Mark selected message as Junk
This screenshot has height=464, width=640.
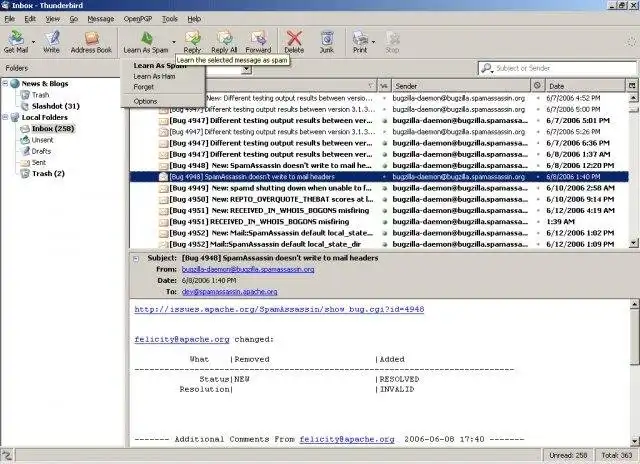click(327, 42)
